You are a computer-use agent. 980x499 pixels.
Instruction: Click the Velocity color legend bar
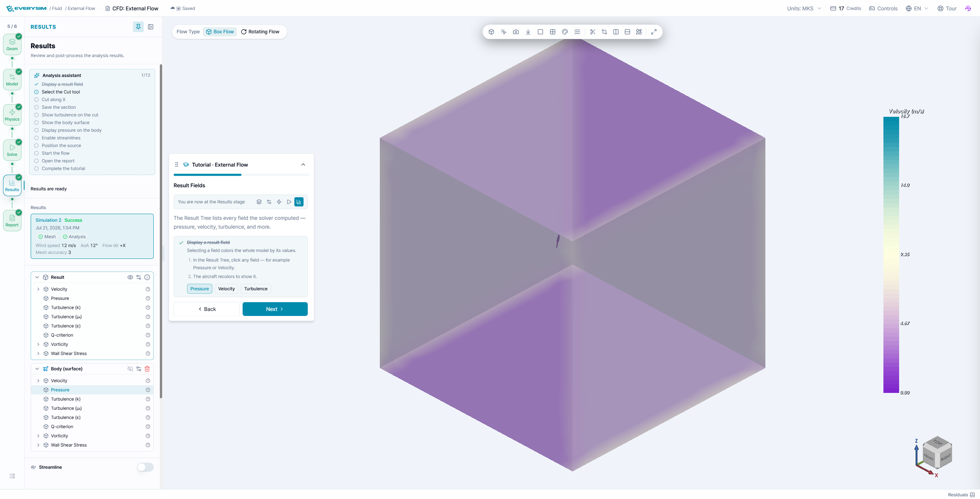pos(891,255)
